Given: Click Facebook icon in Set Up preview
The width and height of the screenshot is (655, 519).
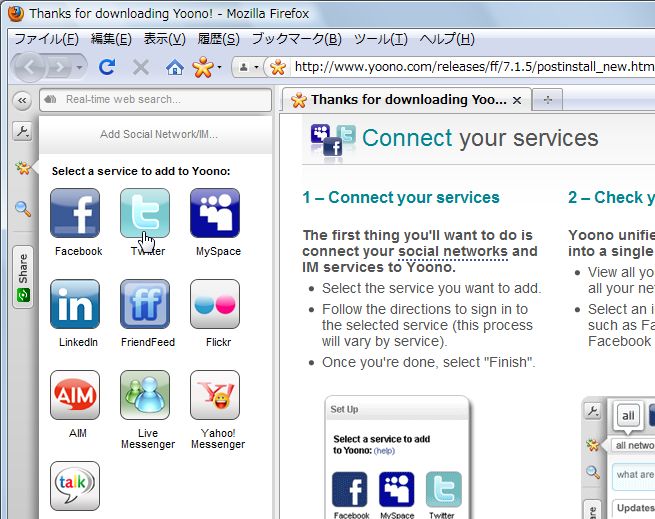Looking at the screenshot, I should point(350,489).
